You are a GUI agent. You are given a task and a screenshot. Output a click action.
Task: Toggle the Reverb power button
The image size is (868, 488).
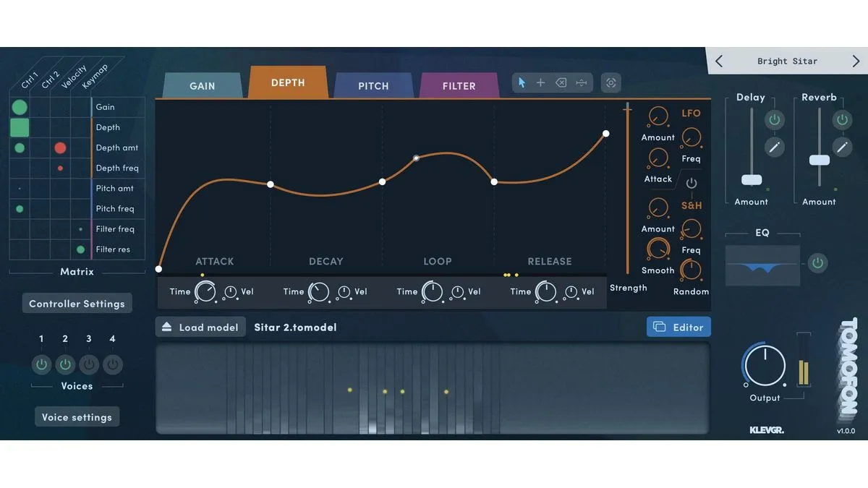pos(842,119)
